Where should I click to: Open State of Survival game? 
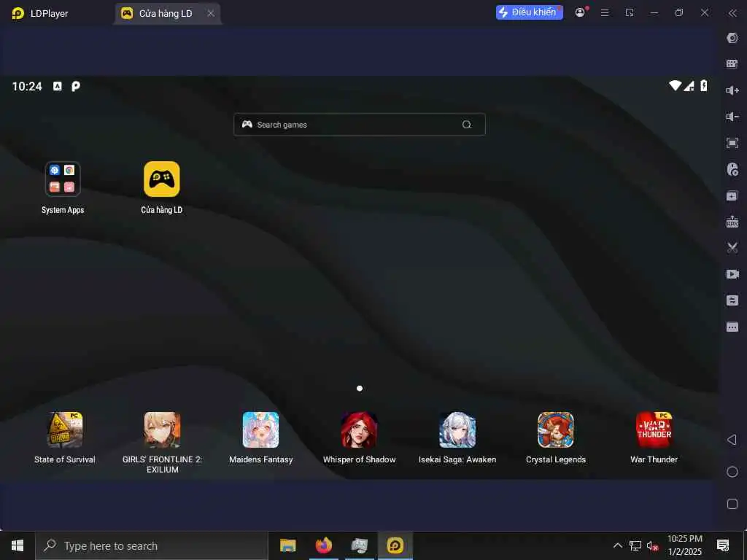click(x=64, y=430)
